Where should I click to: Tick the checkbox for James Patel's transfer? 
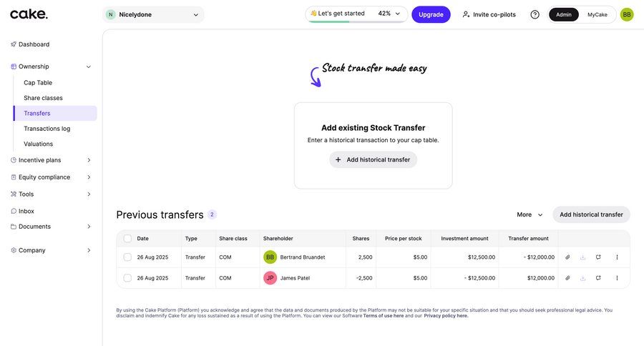point(127,278)
